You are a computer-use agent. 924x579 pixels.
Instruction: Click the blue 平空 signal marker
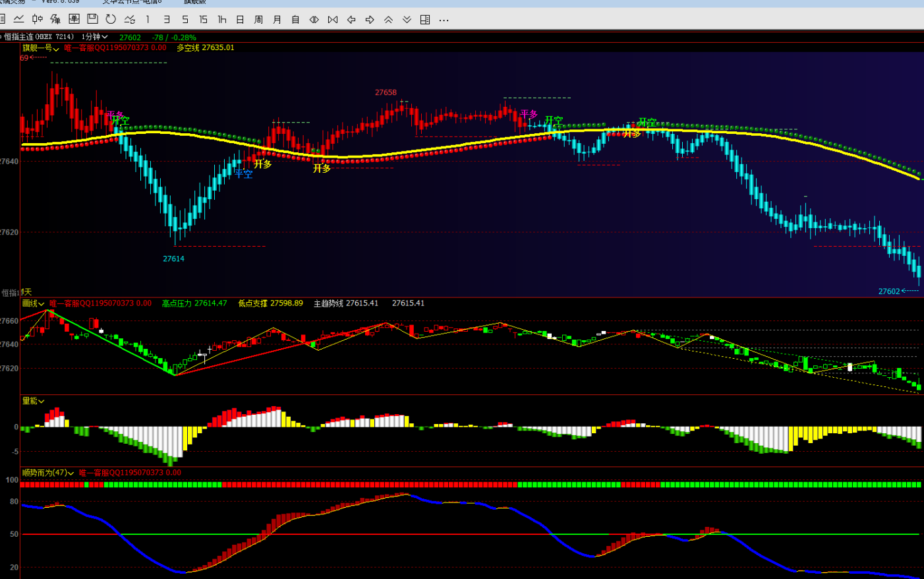click(x=245, y=173)
